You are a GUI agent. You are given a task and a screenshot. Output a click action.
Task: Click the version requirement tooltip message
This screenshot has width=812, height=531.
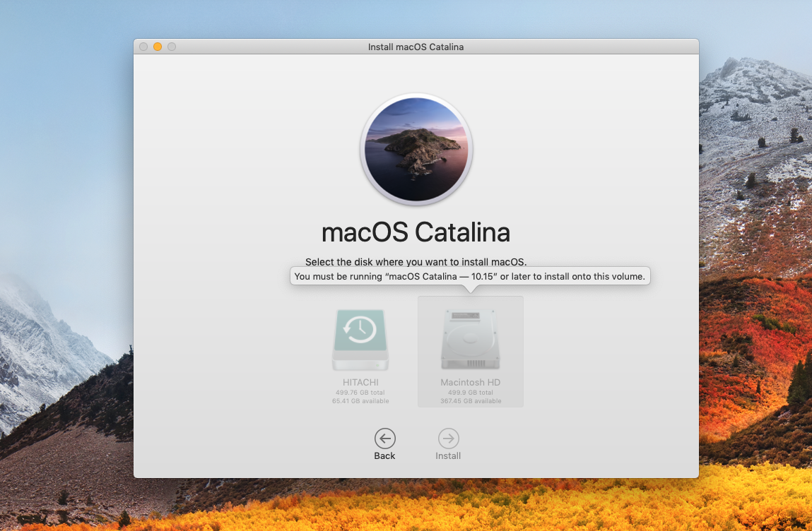coord(470,276)
